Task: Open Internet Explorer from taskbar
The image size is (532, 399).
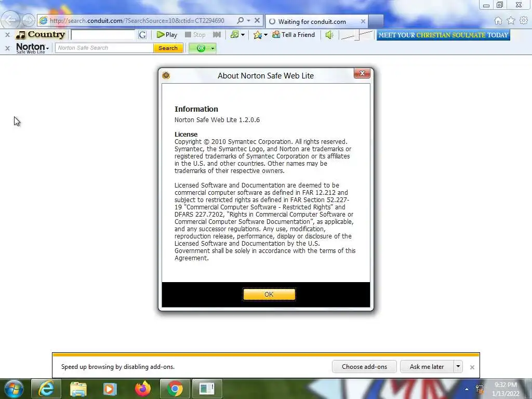Action: point(46,389)
